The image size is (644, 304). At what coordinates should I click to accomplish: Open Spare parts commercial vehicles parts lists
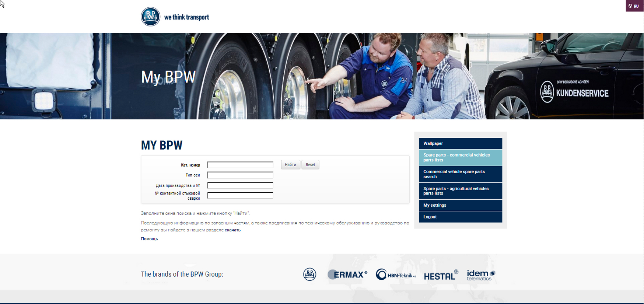(460, 158)
